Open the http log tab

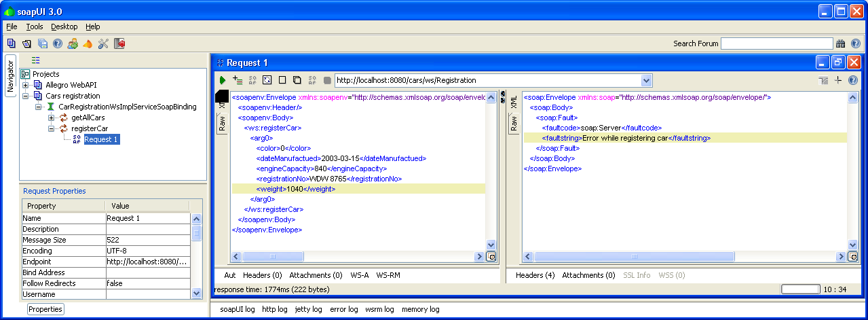point(275,309)
